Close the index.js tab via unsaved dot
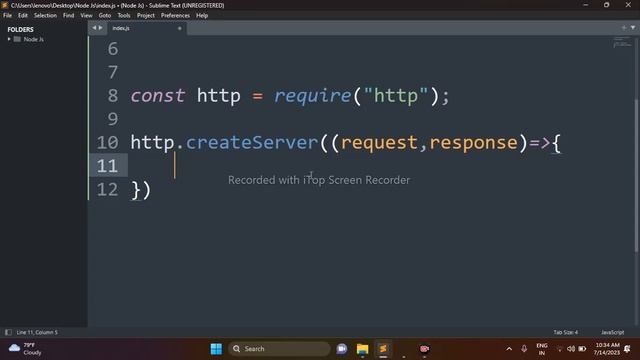This screenshot has width=640, height=360. pos(180,28)
